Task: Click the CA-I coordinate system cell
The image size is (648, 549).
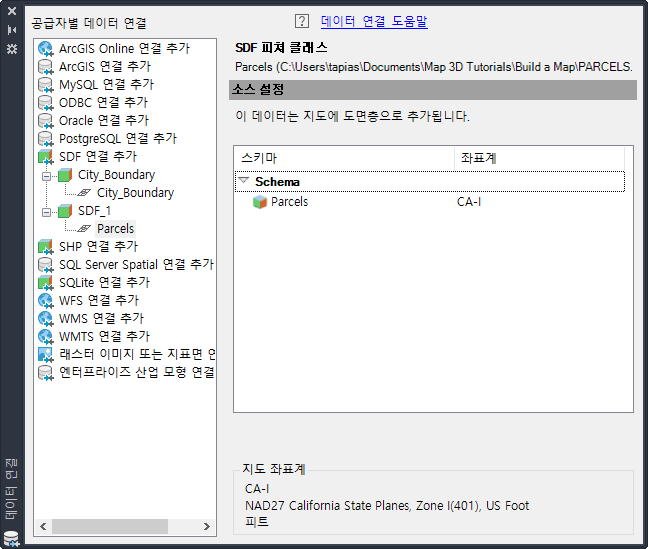Action: pyautogui.click(x=469, y=202)
